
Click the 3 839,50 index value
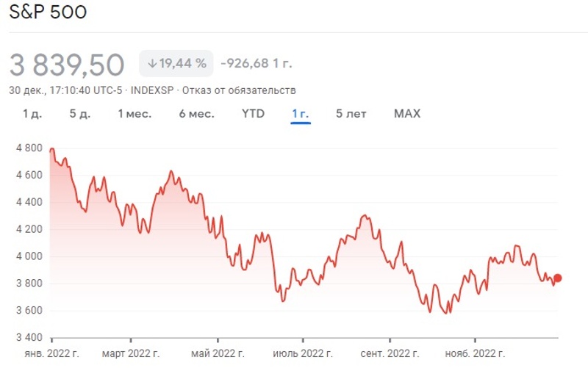click(67, 65)
